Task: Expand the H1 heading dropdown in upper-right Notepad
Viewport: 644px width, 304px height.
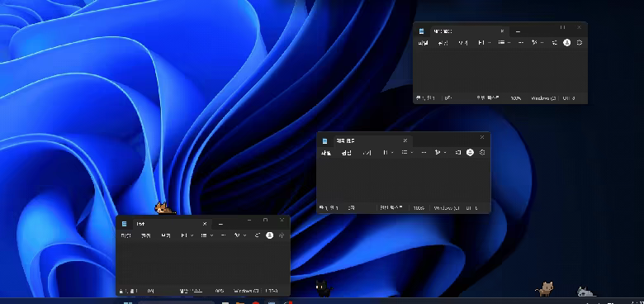Action: (485, 43)
